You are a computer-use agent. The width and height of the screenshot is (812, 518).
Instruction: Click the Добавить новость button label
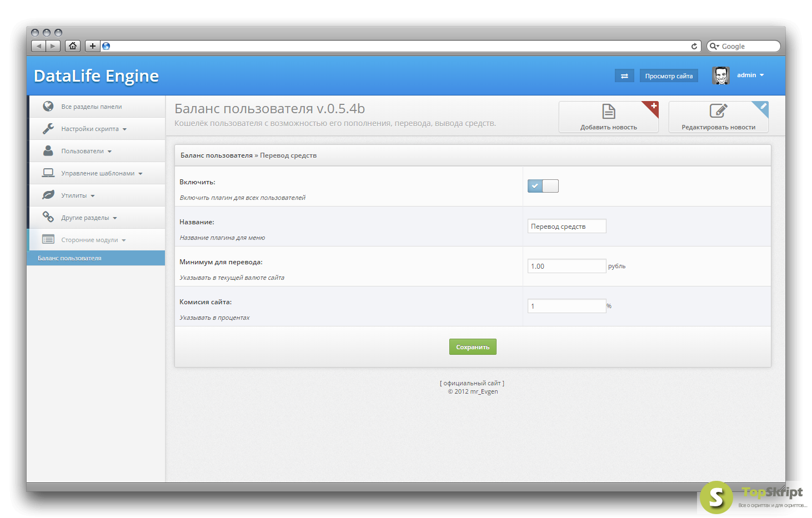[x=609, y=127]
